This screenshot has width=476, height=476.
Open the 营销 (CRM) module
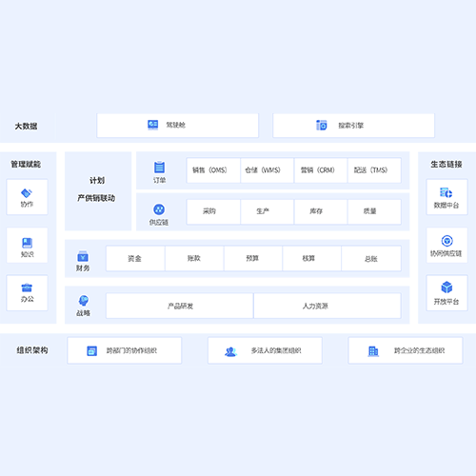pos(321,170)
